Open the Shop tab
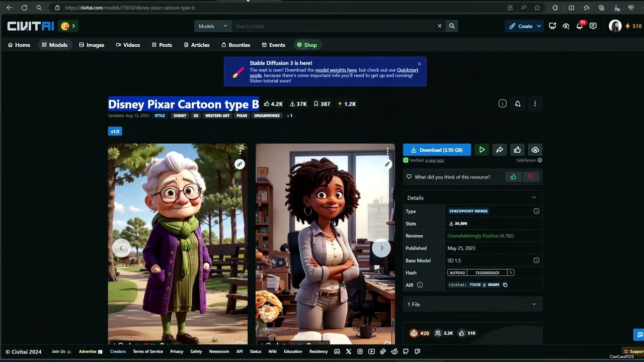 pyautogui.click(x=307, y=45)
